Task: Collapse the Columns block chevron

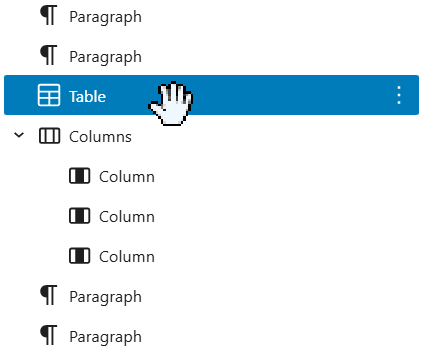Action: pyautogui.click(x=19, y=135)
